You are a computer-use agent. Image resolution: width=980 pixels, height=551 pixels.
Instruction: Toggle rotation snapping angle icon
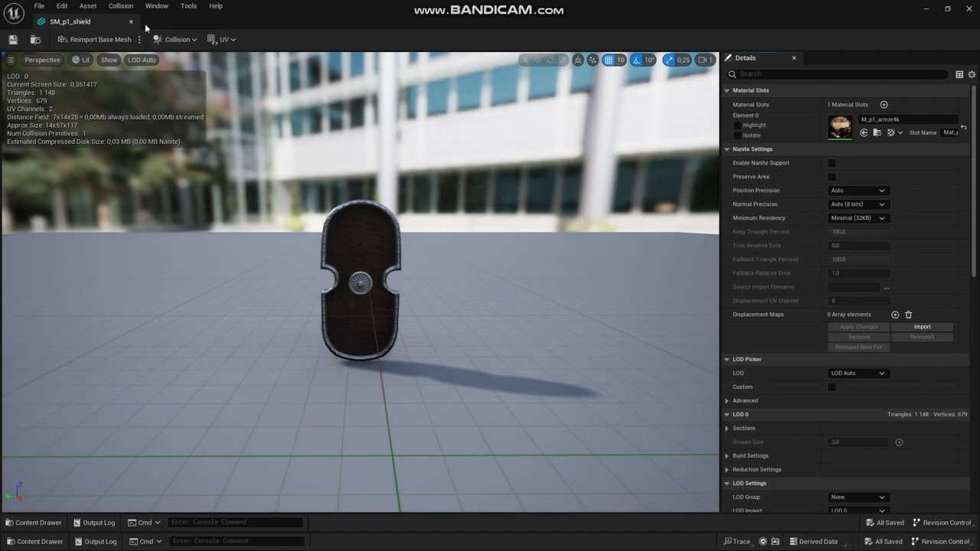636,60
